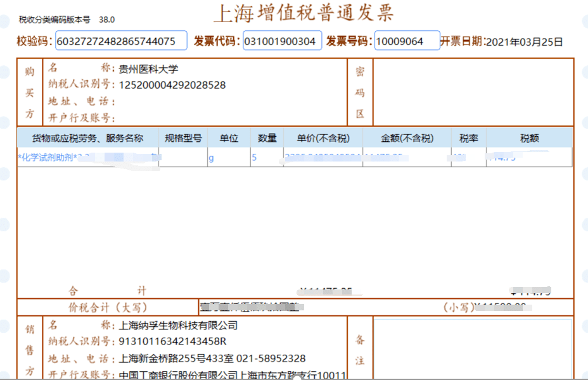588x380 pixels.
Task: Select the 货物或应税劳务、服务名称 column header
Action: [x=87, y=138]
